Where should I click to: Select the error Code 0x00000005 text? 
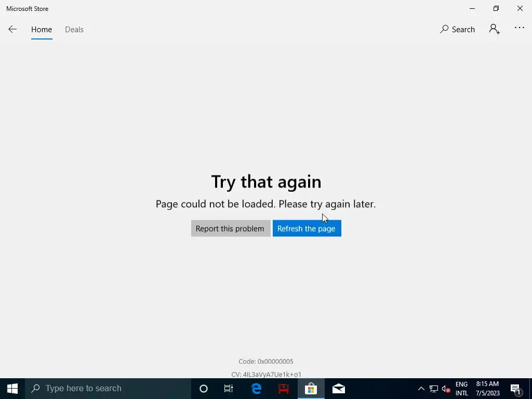coord(266,362)
